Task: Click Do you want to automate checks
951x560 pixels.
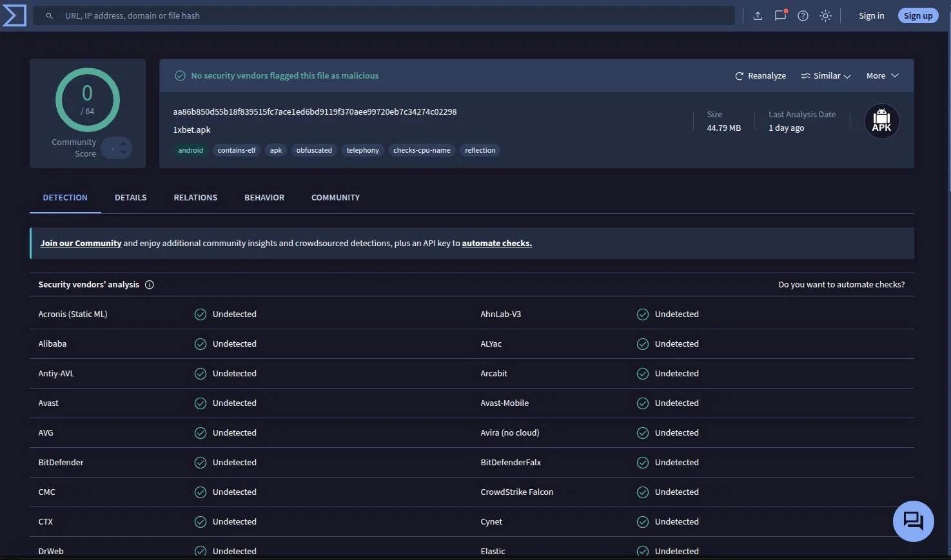Action: [841, 285]
